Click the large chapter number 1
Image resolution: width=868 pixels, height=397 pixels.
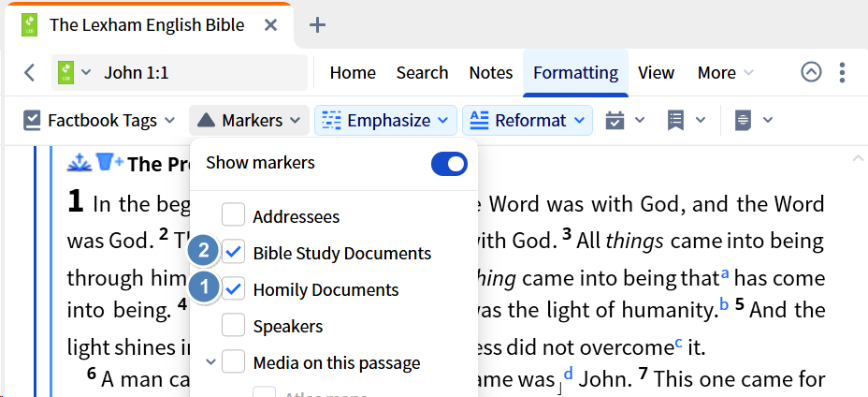point(75,201)
